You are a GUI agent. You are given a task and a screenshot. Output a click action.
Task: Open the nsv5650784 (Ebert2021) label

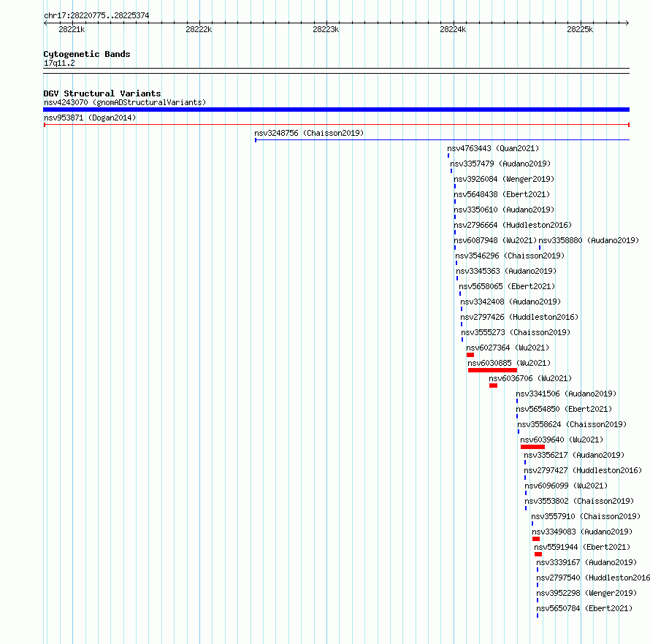[x=584, y=608]
